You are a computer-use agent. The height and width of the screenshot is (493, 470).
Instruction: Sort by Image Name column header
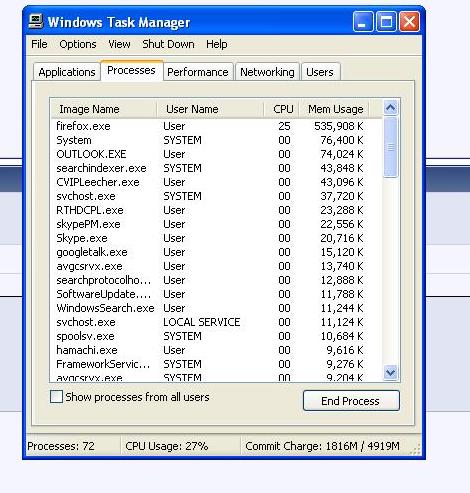click(104, 109)
